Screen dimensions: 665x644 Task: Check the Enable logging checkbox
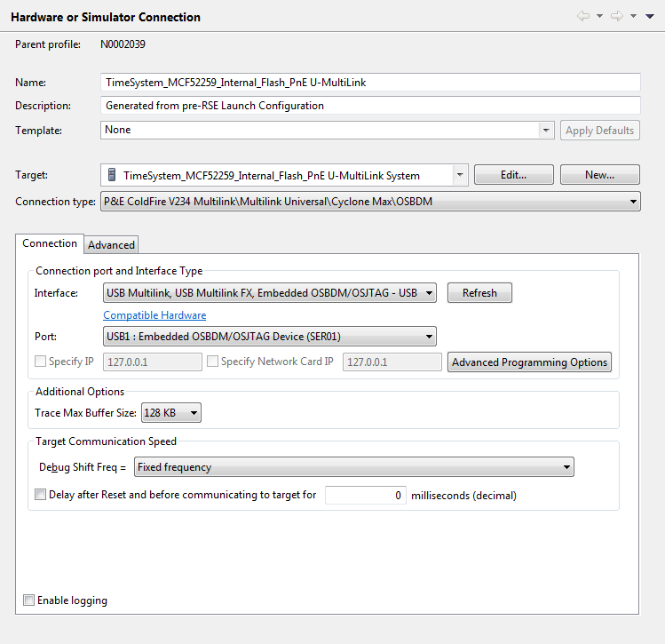(x=29, y=600)
